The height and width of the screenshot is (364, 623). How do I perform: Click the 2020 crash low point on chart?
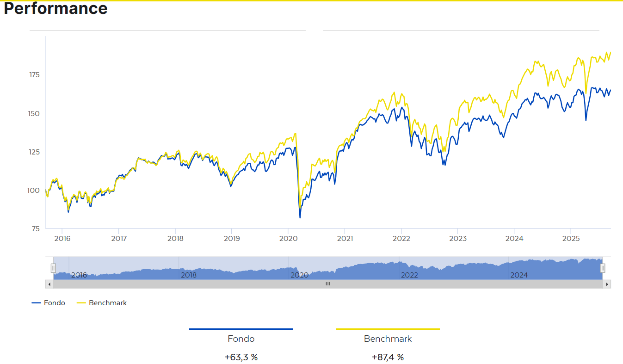click(x=300, y=217)
